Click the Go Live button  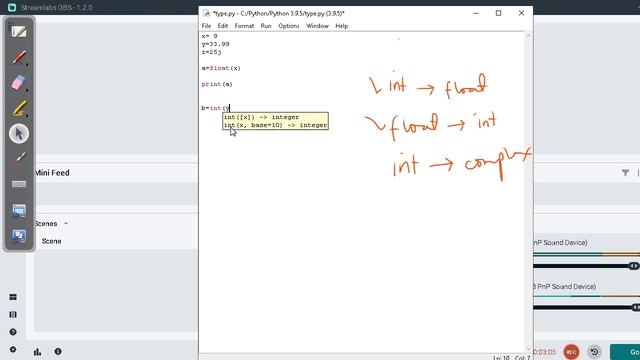coord(625,352)
